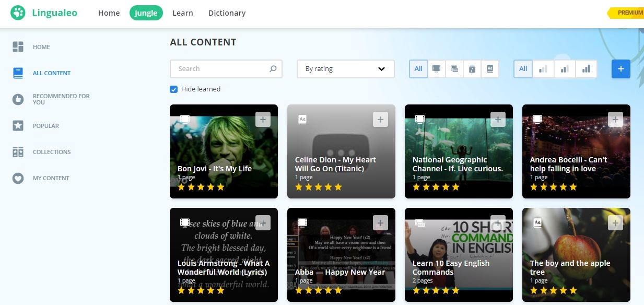The image size is (644, 305).
Task: Click the Recommended For You thumbs-up icon
Action: pos(18,99)
